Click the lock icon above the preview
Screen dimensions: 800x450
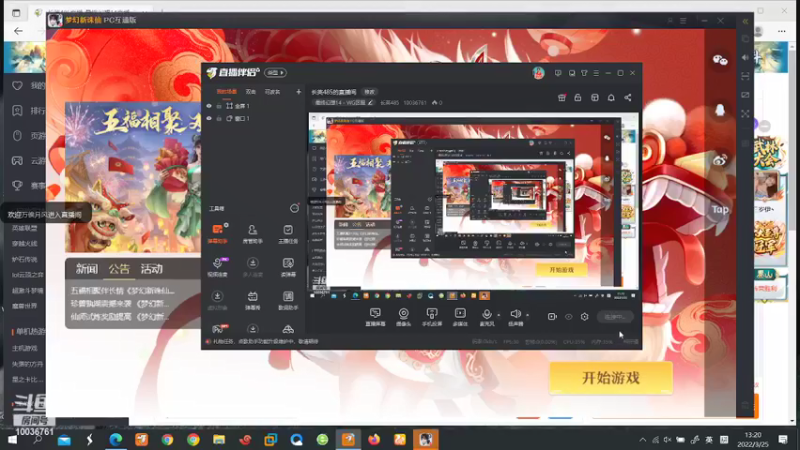(x=578, y=97)
